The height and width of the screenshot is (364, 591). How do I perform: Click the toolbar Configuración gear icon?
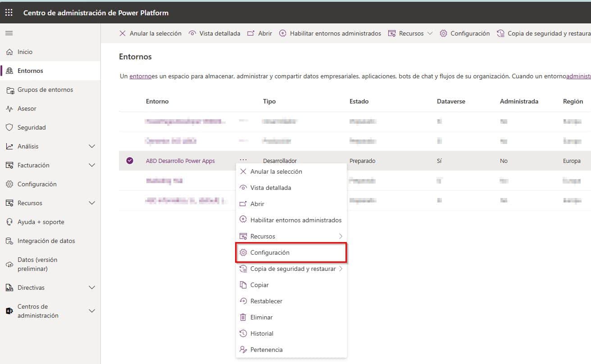(443, 33)
